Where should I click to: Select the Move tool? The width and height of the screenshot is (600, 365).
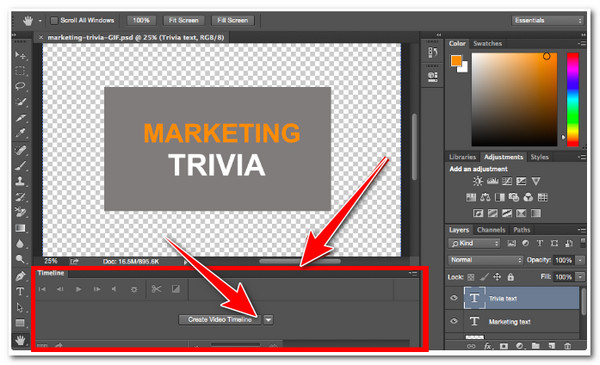20,55
